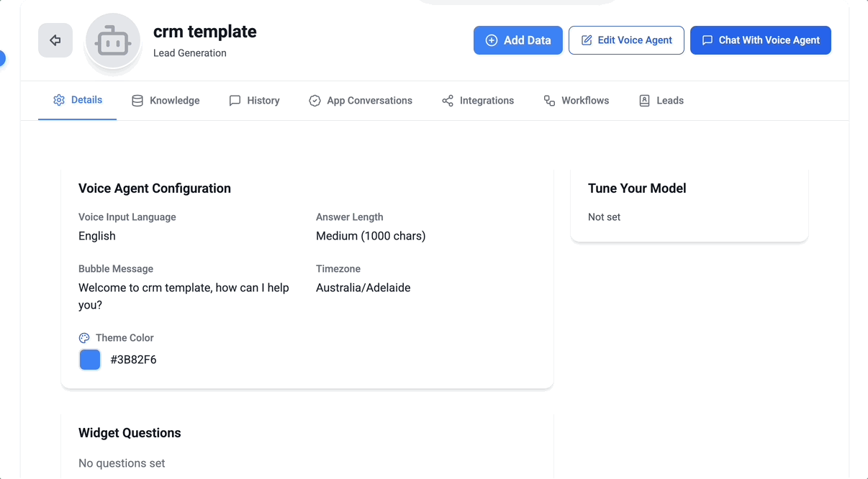Click the gear icon on Details tab
The width and height of the screenshot is (868, 479).
pos(59,100)
